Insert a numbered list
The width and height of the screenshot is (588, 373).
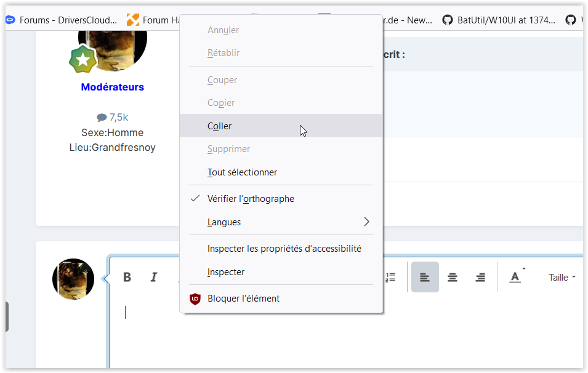[x=391, y=277]
